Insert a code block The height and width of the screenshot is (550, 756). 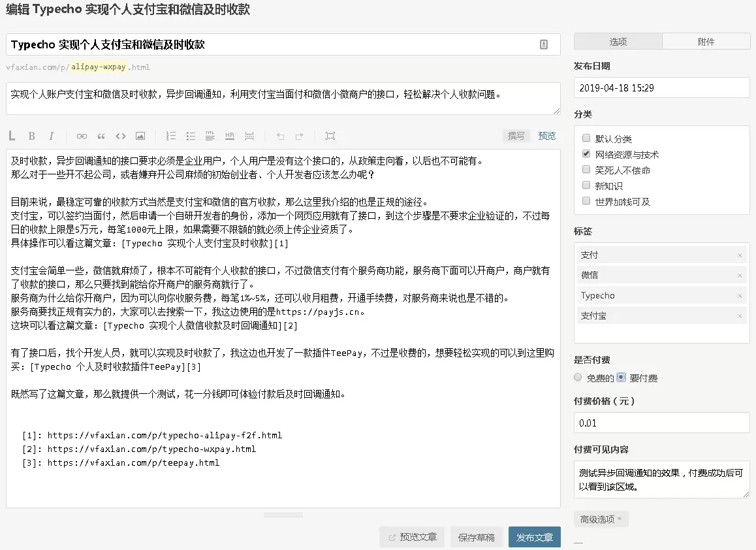click(121, 136)
